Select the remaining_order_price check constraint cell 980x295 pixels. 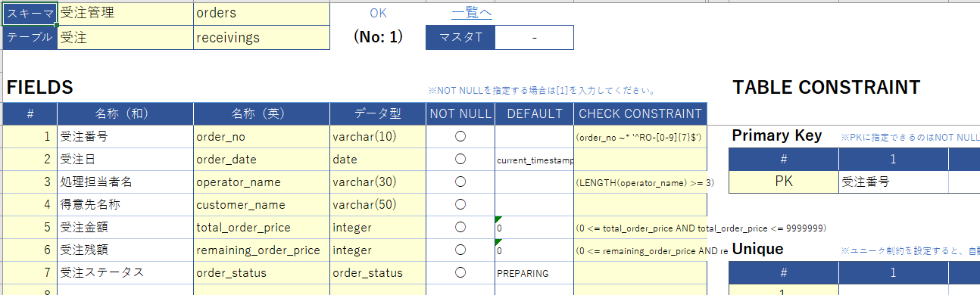(640, 250)
